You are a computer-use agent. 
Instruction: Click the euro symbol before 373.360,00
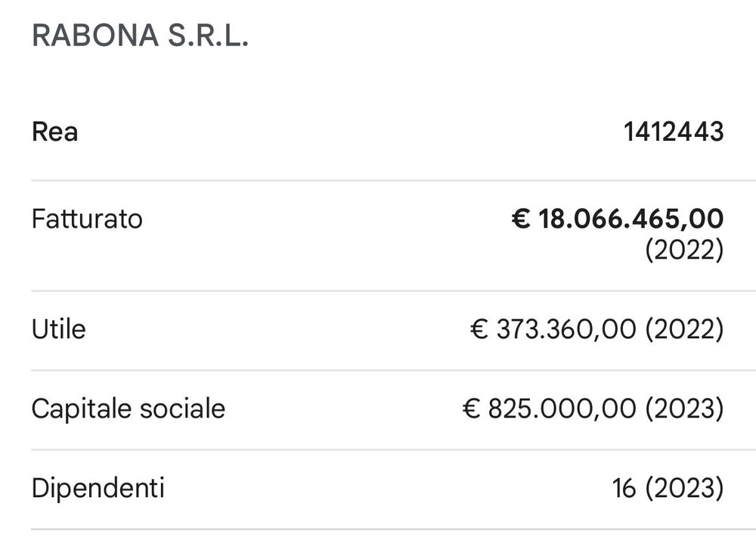(479, 329)
